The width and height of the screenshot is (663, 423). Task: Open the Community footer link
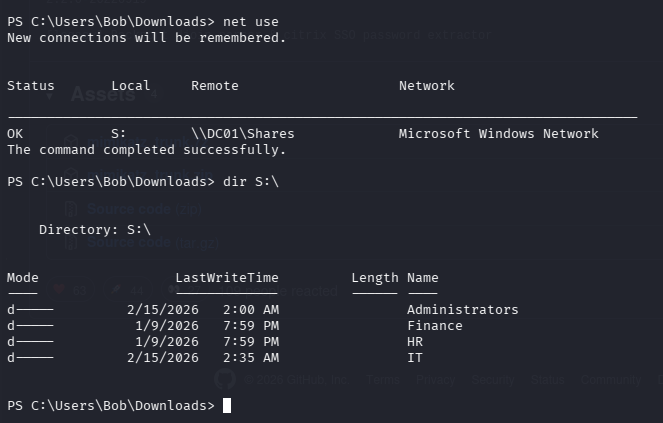point(611,380)
